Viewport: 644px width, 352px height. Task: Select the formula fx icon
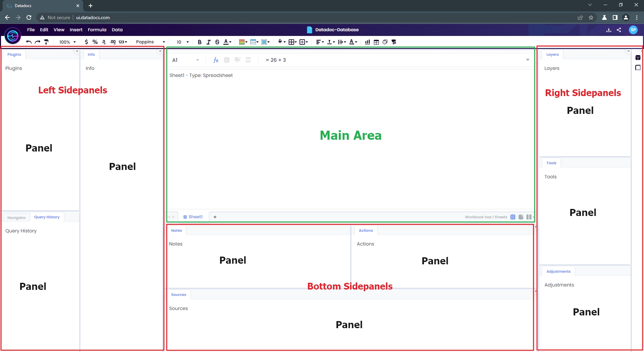pyautogui.click(x=216, y=60)
